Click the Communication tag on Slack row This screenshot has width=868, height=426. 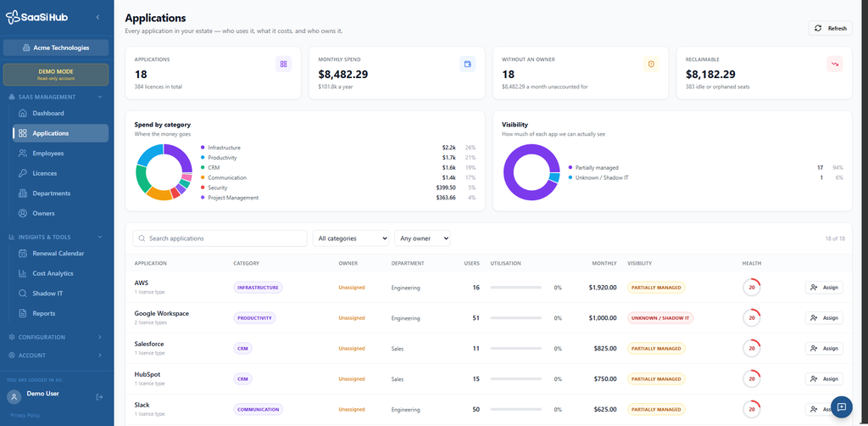pos(258,409)
